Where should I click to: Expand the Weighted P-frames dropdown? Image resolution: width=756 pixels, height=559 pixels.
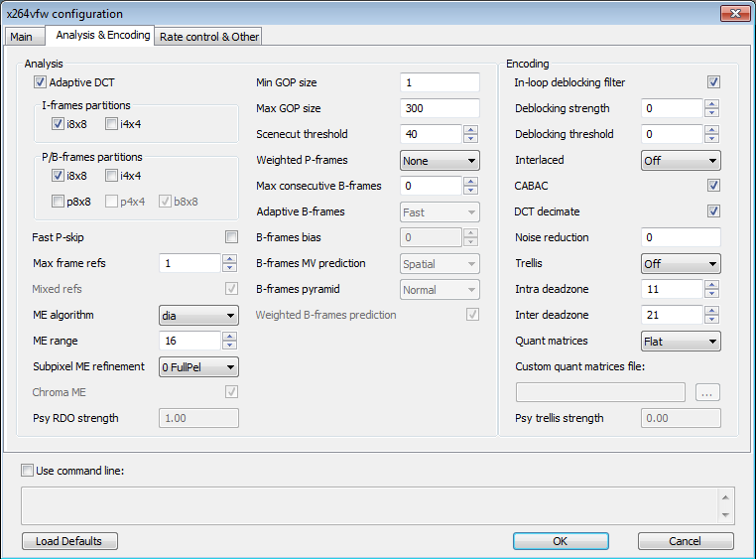pos(440,161)
